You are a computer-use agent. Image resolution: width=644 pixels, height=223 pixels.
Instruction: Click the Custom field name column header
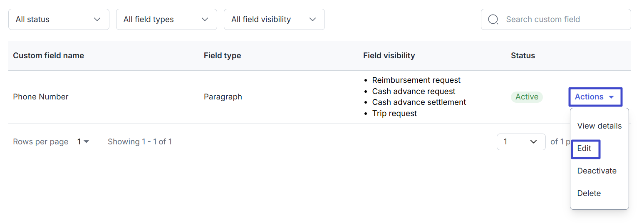(x=48, y=56)
